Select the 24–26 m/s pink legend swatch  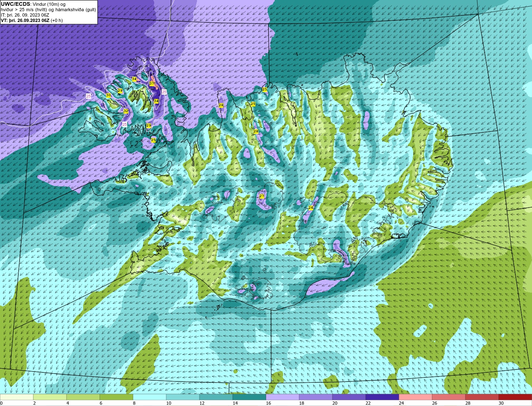click(x=416, y=397)
